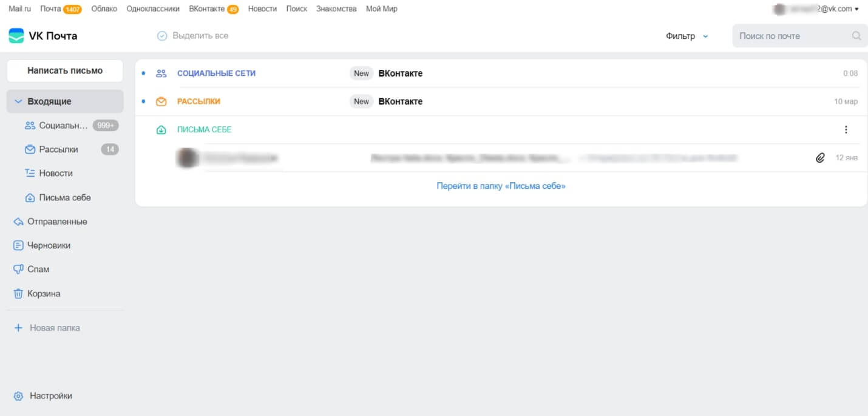868x416 pixels.
Task: Open Настройки at the sidebar bottom
Action: point(51,396)
